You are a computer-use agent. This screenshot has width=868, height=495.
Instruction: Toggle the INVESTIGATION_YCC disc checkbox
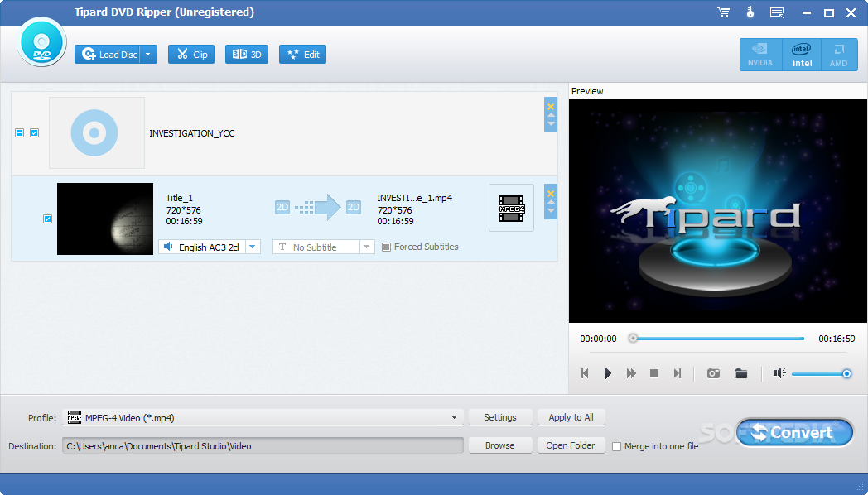pyautogui.click(x=34, y=132)
